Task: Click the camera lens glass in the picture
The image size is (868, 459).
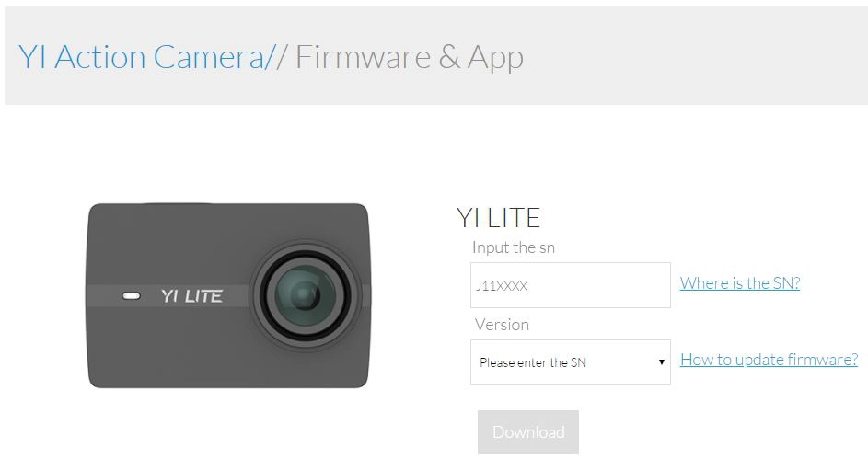Action: 305,294
